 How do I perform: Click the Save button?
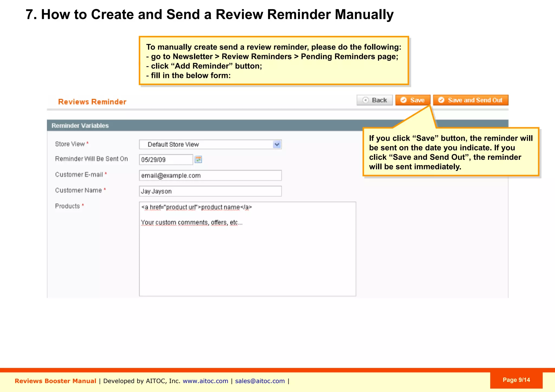pos(413,100)
